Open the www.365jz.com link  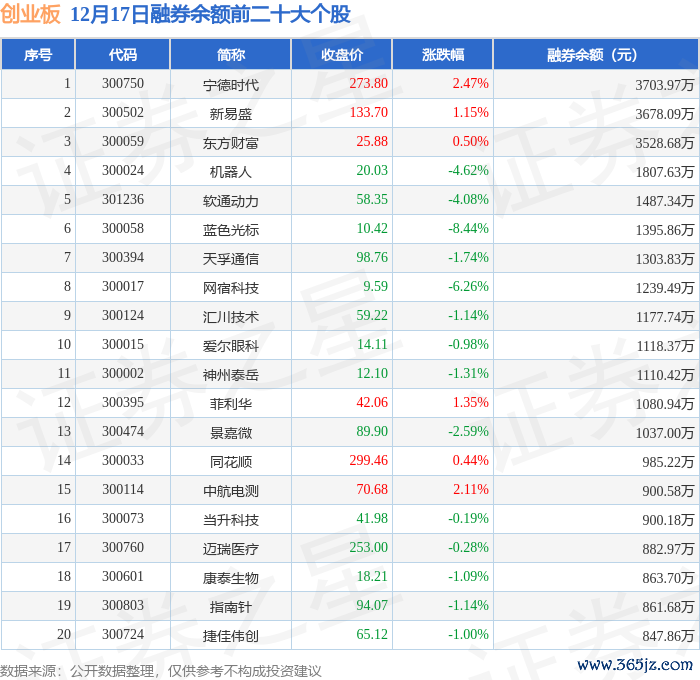pos(634,665)
